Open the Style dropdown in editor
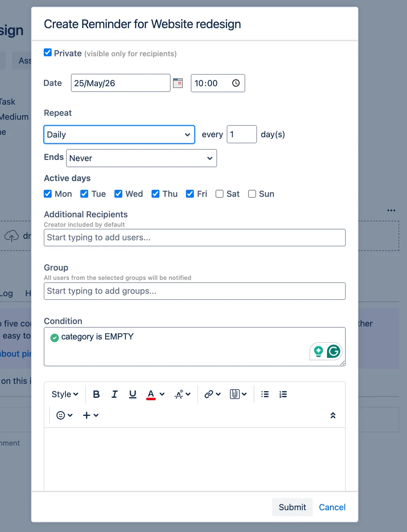 pos(65,394)
